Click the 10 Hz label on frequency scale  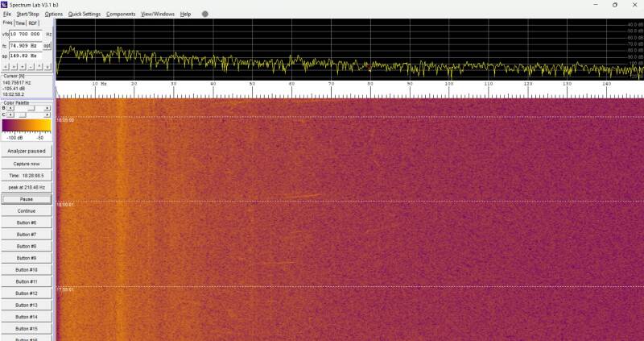99,84
